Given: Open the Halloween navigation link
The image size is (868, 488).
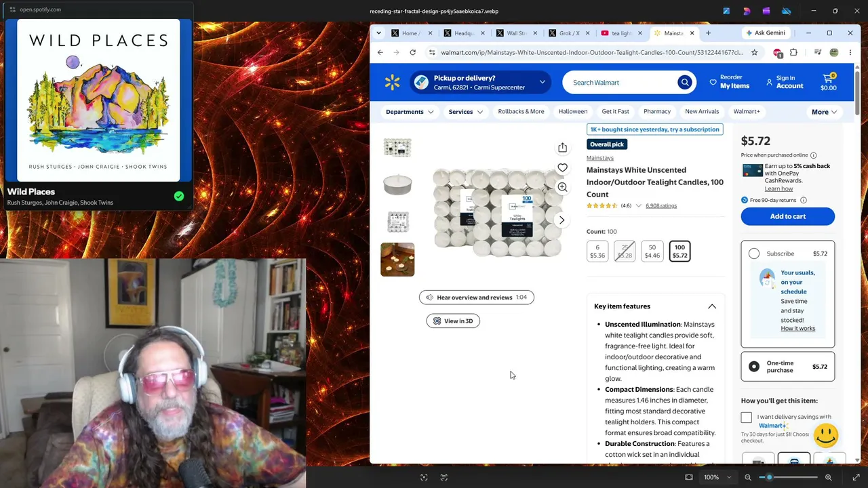Looking at the screenshot, I should (573, 111).
